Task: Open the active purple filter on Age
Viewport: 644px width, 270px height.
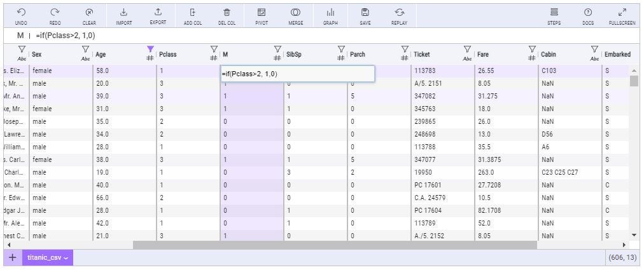Action: click(x=150, y=50)
